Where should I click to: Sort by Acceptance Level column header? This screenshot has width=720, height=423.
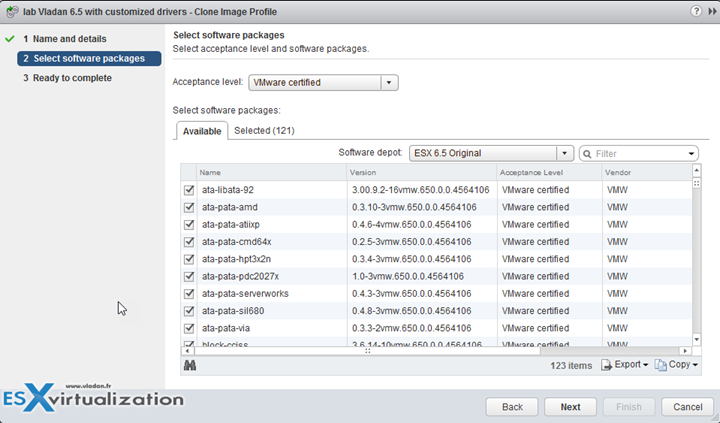pyautogui.click(x=549, y=172)
